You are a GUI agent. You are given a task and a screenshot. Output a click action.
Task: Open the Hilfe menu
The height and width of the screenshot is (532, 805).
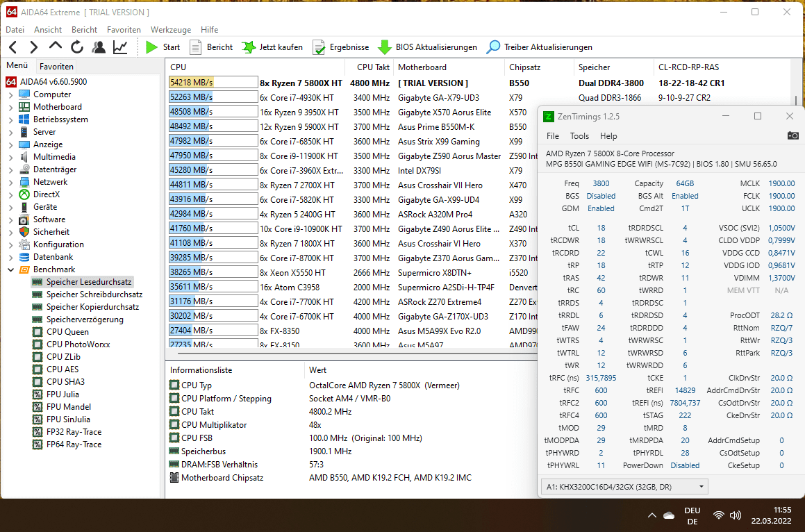click(210, 30)
